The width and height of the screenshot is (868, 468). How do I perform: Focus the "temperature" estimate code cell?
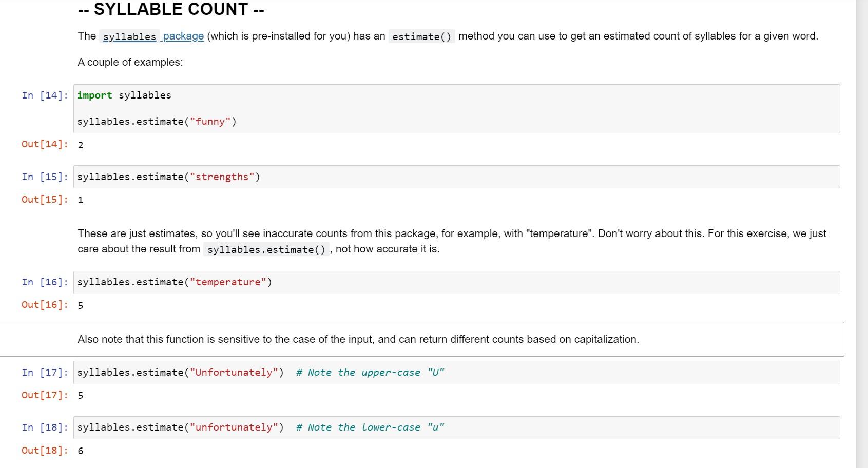coord(456,283)
